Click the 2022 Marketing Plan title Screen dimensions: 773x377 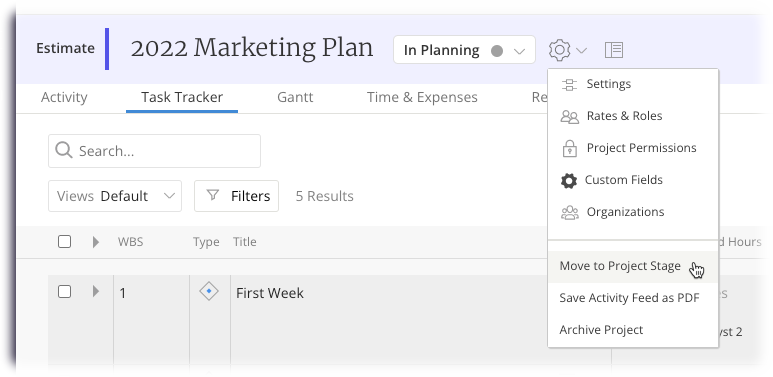click(252, 48)
